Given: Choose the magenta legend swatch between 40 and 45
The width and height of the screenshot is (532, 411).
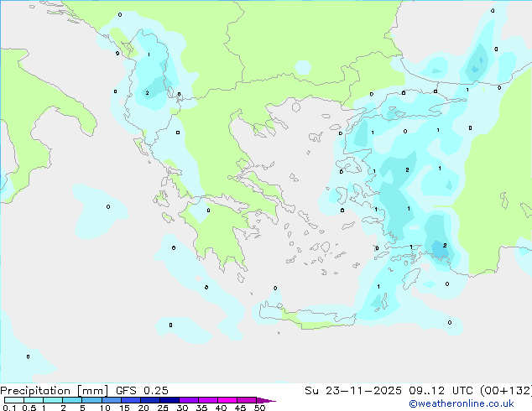Looking at the screenshot, I should coord(227,400).
